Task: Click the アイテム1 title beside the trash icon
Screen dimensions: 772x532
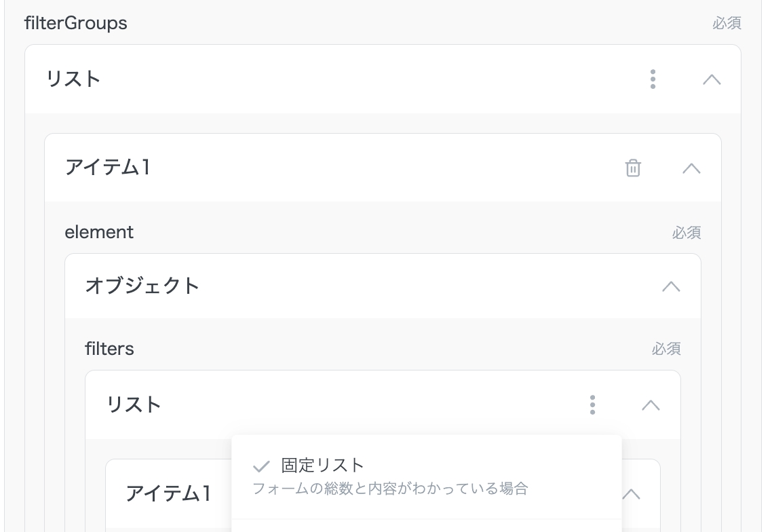Action: [x=107, y=167]
